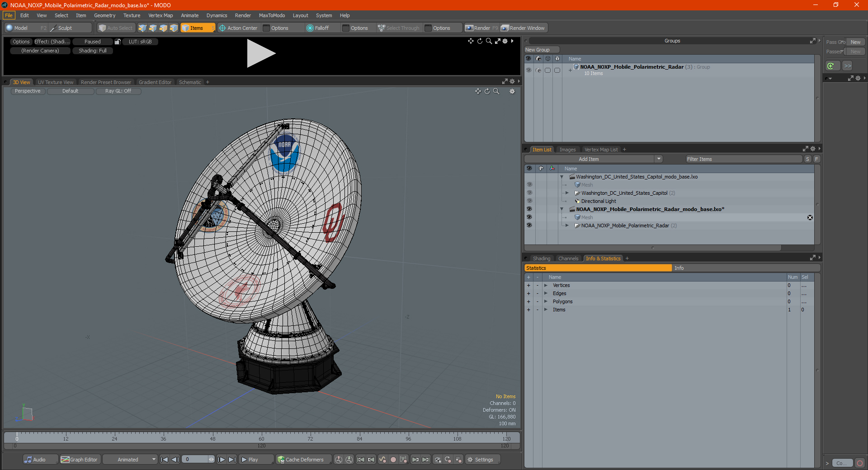Screen dimensions: 868x470
Task: Click the 3D viewport rotate icon
Action: [487, 91]
